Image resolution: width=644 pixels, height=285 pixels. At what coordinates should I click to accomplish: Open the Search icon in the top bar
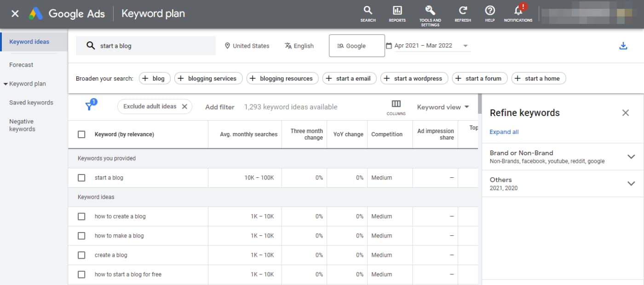(368, 13)
